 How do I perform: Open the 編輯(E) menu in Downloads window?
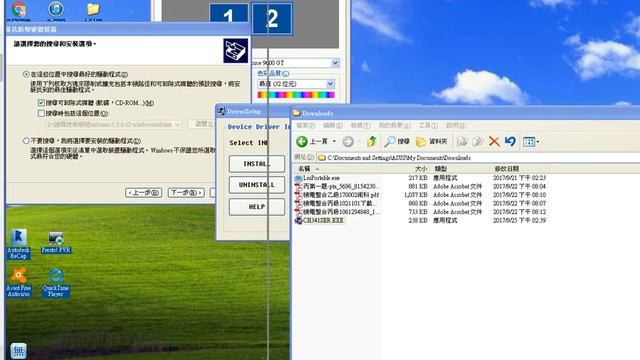click(x=333, y=125)
